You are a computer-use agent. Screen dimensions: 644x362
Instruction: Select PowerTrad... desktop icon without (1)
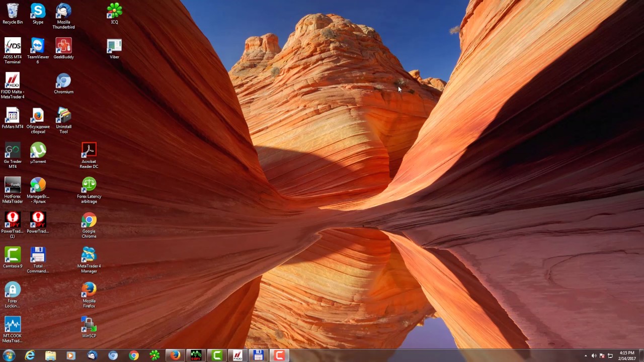[x=38, y=223]
